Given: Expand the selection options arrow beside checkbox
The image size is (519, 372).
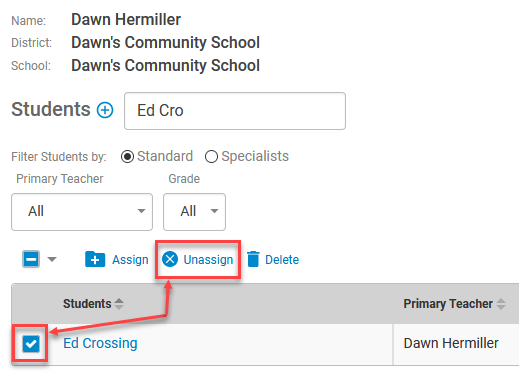Looking at the screenshot, I should [x=52, y=259].
